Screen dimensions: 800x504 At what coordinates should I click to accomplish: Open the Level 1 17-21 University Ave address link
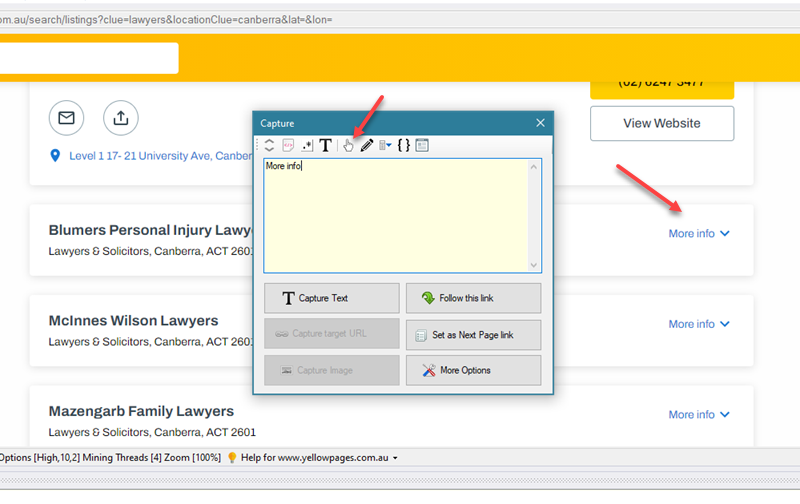(161, 156)
